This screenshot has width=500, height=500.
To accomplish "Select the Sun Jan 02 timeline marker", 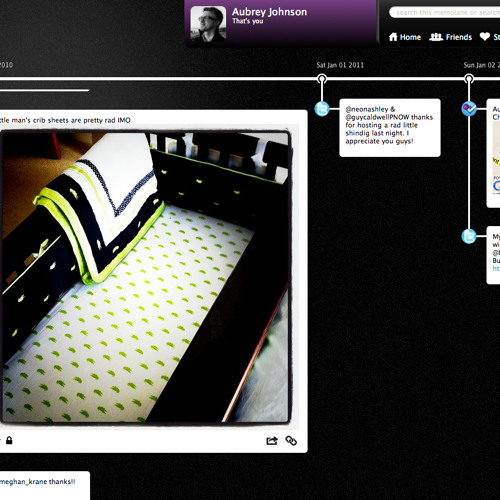I will point(469,79).
